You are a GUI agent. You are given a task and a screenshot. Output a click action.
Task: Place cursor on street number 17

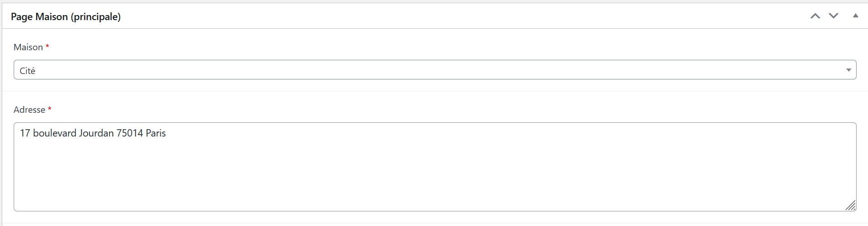[25, 133]
